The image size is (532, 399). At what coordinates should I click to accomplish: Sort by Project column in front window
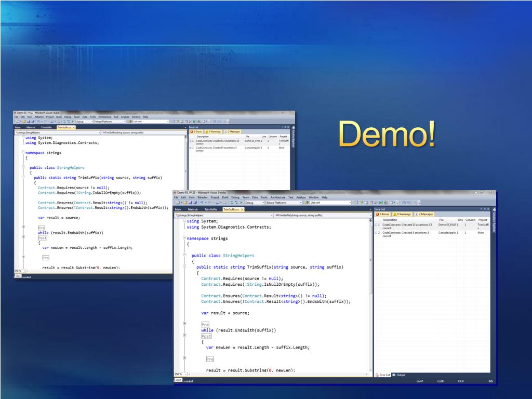coord(483,220)
